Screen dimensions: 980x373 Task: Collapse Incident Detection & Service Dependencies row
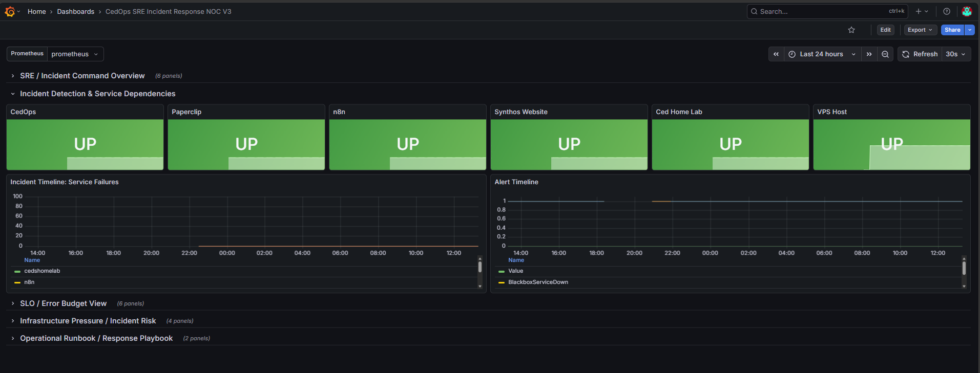click(x=97, y=94)
